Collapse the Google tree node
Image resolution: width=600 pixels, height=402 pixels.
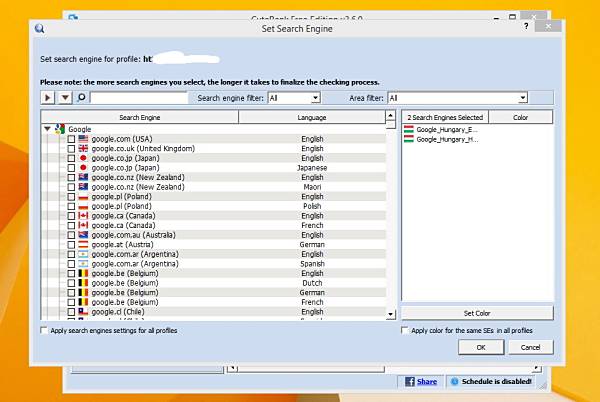[47, 129]
